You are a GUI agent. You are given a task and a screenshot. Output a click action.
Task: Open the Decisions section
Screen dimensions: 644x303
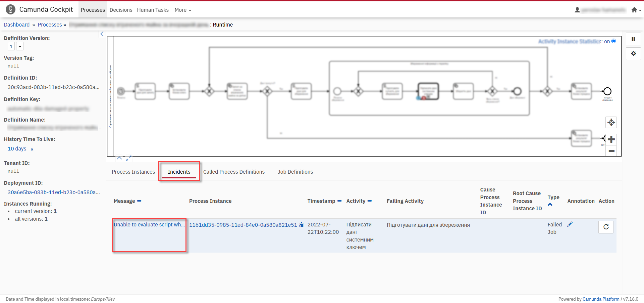coord(121,10)
